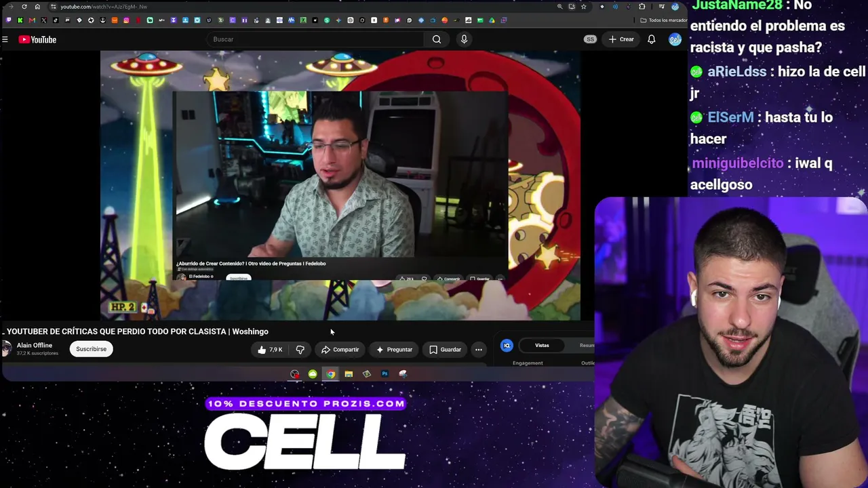Click the 37,2 K suscriptores count
This screenshot has width=868, height=488.
point(37,353)
